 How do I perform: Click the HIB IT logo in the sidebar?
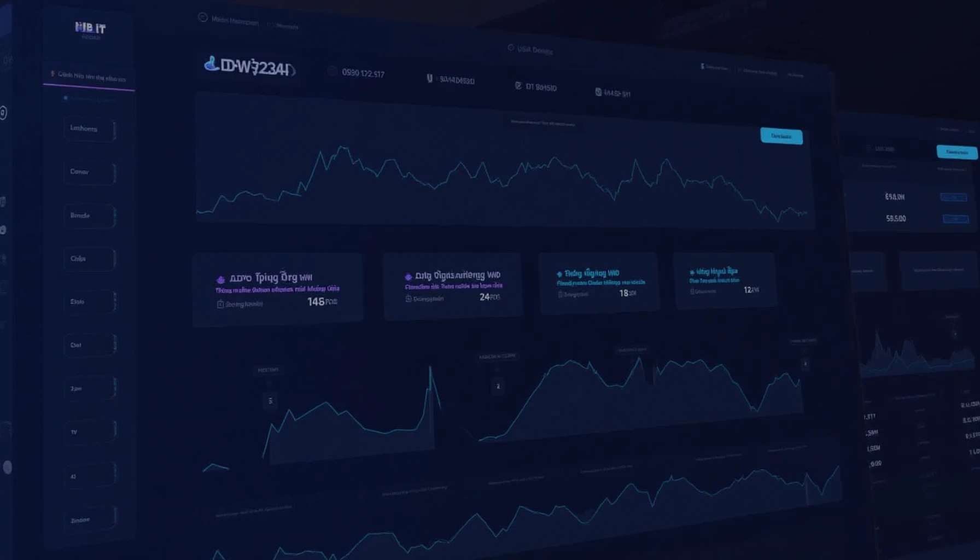click(x=90, y=28)
